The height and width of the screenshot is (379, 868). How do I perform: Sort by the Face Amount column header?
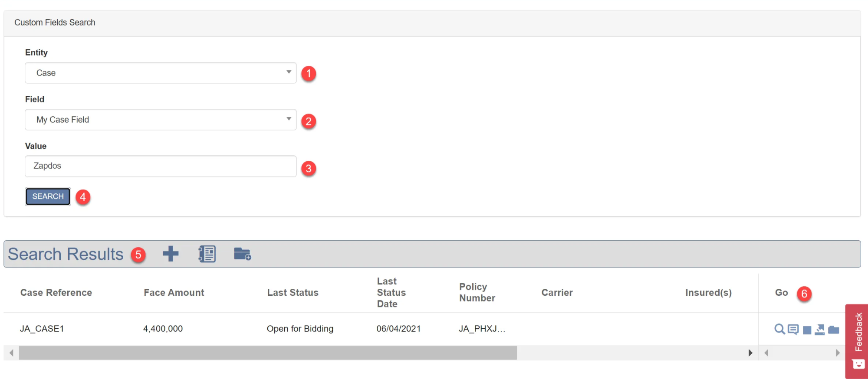[x=174, y=293]
